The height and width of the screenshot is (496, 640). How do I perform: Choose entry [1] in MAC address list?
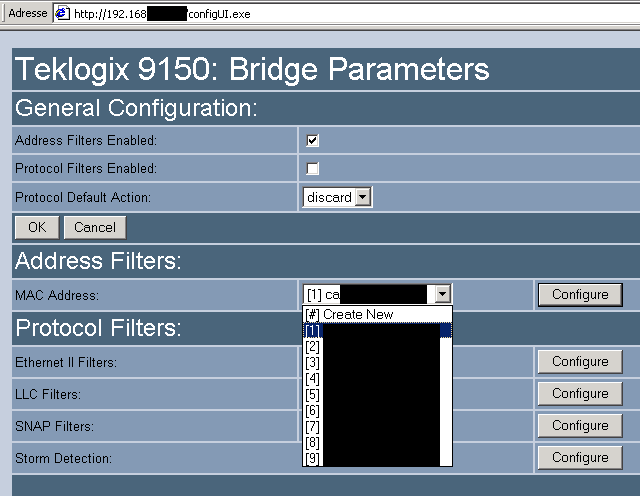pyautogui.click(x=377, y=330)
